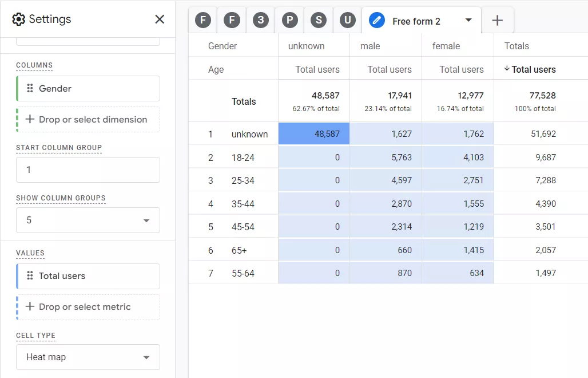Select the male column header

pyautogui.click(x=370, y=46)
